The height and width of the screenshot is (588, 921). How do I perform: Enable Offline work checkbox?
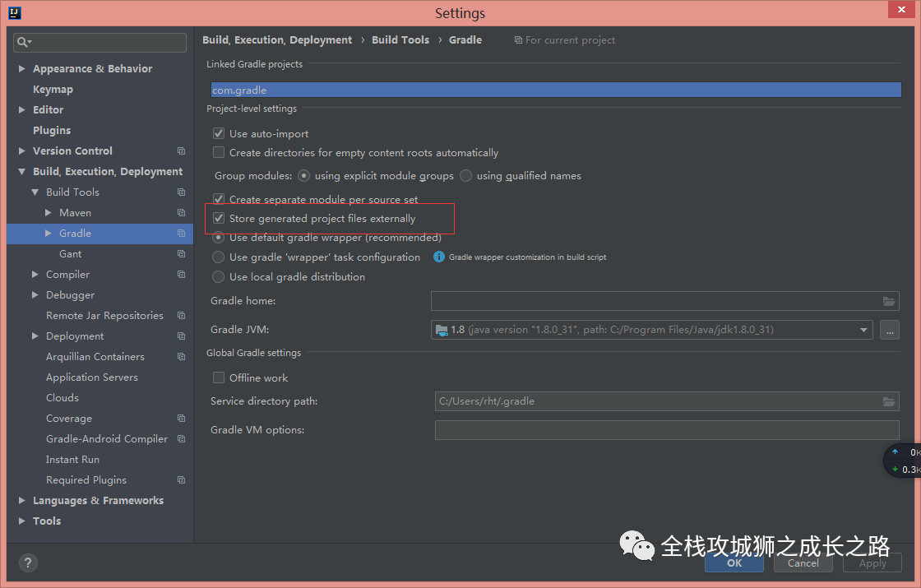[219, 377]
